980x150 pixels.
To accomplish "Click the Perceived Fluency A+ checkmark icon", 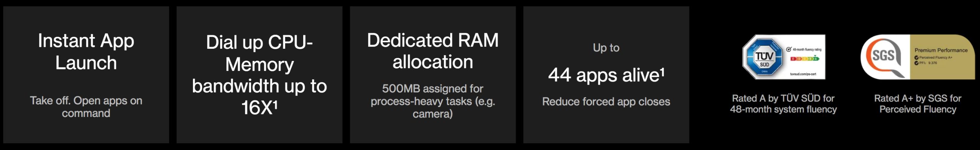I will click(x=916, y=58).
